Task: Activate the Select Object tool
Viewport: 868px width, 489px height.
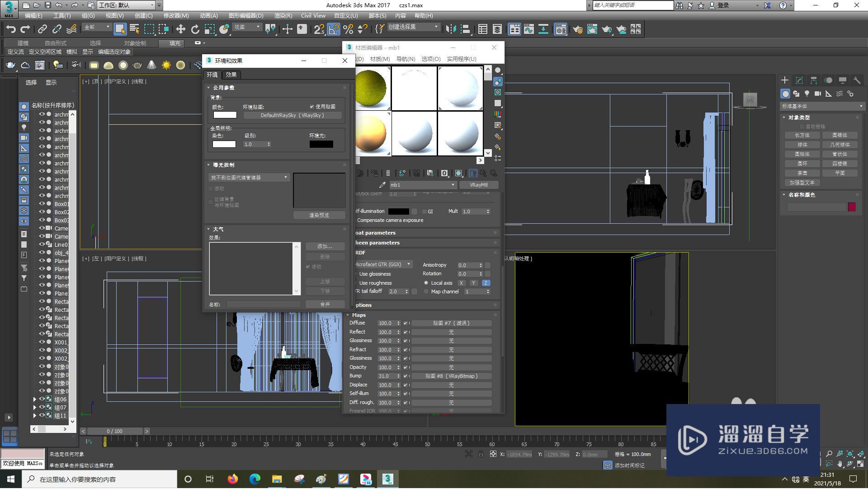Action: tap(120, 29)
